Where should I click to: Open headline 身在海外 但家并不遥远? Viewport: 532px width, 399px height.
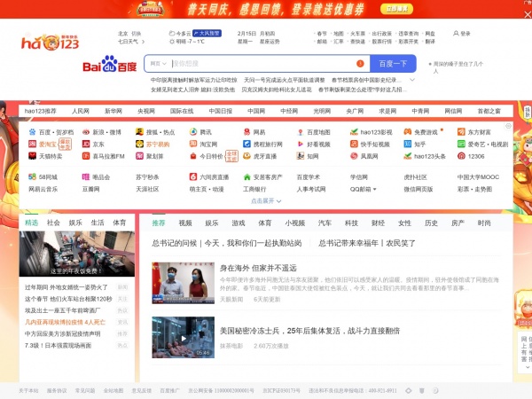(258, 268)
